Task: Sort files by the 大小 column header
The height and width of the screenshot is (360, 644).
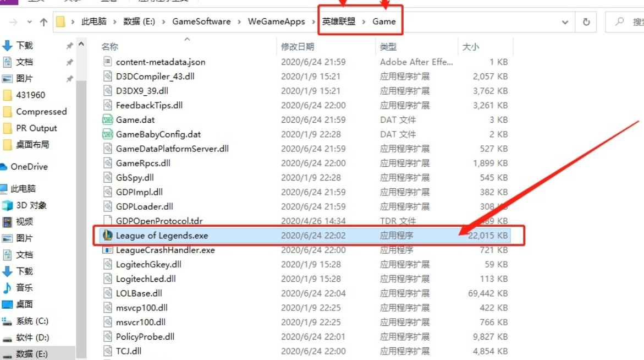Action: (471, 46)
